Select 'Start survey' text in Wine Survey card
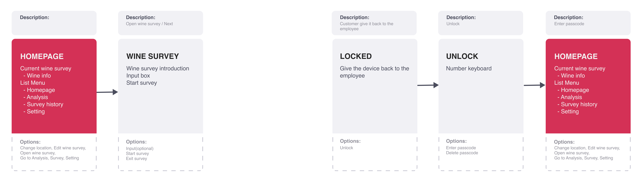The height and width of the screenshot is (182, 644). pos(141,83)
